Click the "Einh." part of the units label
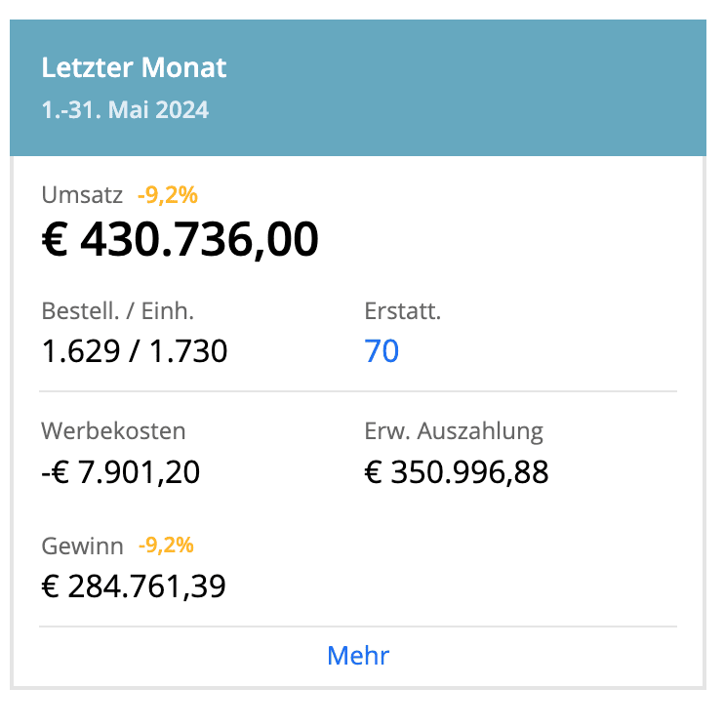The height and width of the screenshot is (728, 724). point(166,312)
